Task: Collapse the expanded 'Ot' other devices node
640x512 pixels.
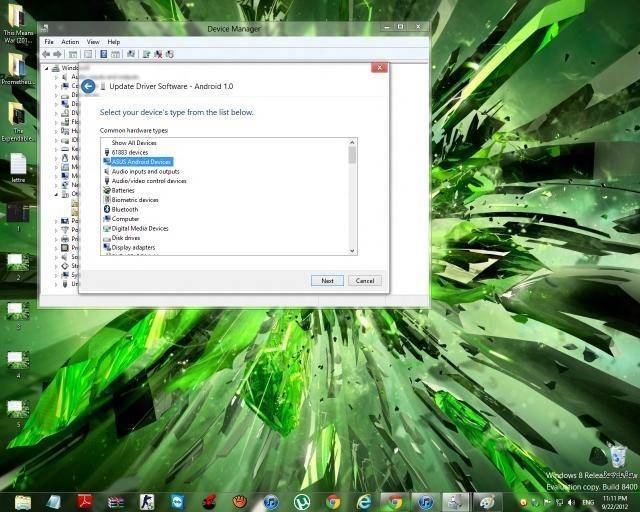Action: coord(56,194)
